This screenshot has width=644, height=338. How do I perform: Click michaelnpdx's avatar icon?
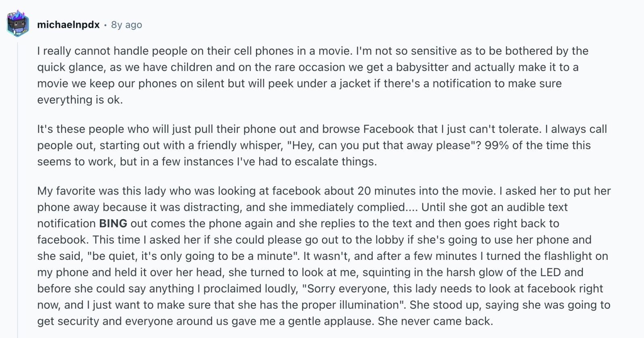[x=18, y=24]
